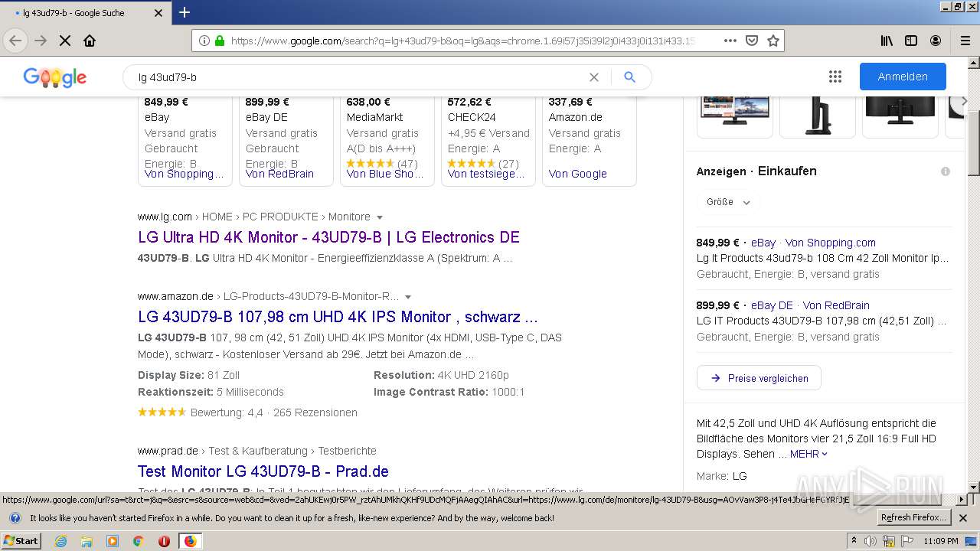
Task: Open the Amazon LG 43UD79-B result
Action: tap(338, 317)
